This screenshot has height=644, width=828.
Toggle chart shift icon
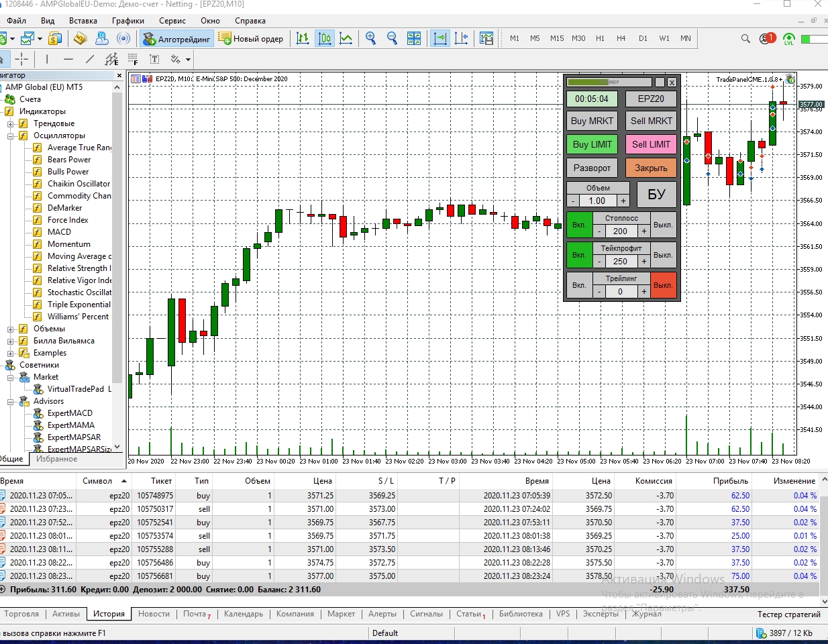[462, 38]
